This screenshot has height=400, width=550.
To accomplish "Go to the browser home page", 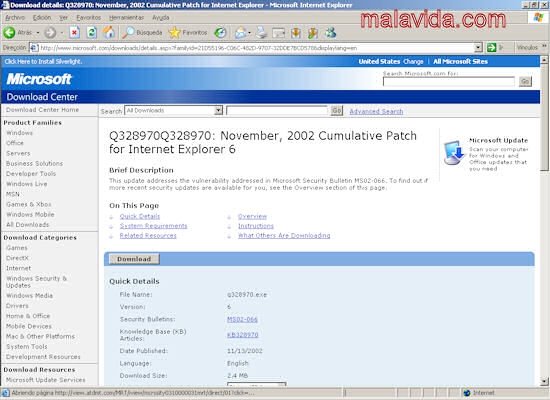I will pyautogui.click(x=109, y=33).
